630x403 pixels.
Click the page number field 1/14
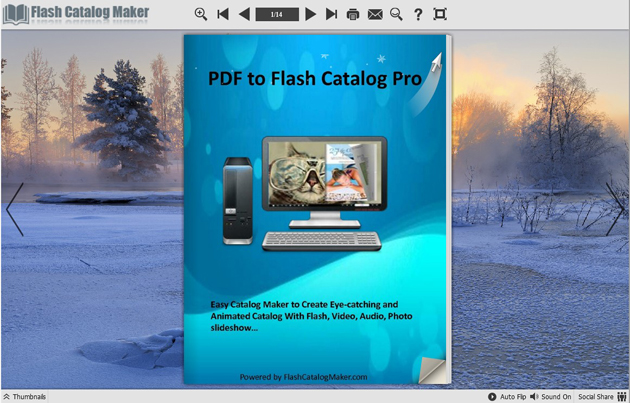[277, 14]
